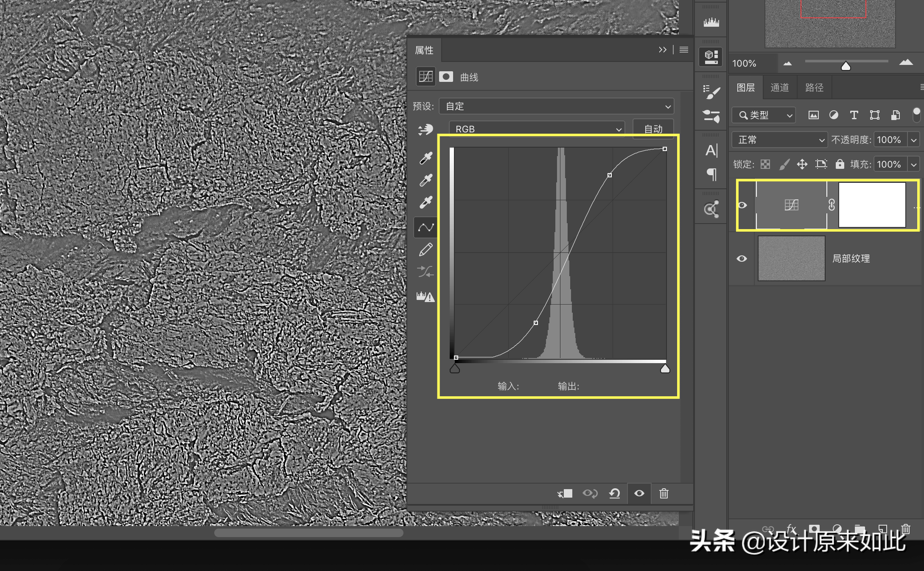Viewport: 924px width, 571px height.
Task: Lock image pixels with brush icon
Action: click(x=784, y=164)
